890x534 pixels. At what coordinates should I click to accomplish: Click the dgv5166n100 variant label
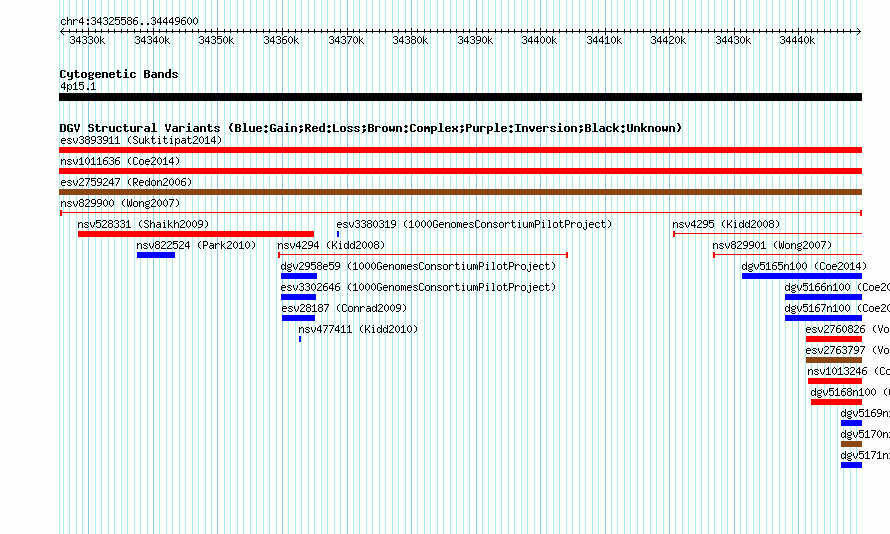[x=837, y=287]
